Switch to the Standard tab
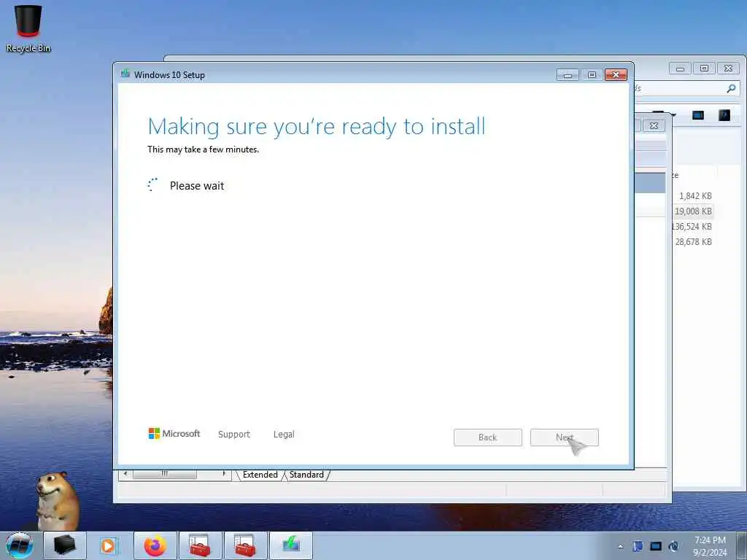 306,475
